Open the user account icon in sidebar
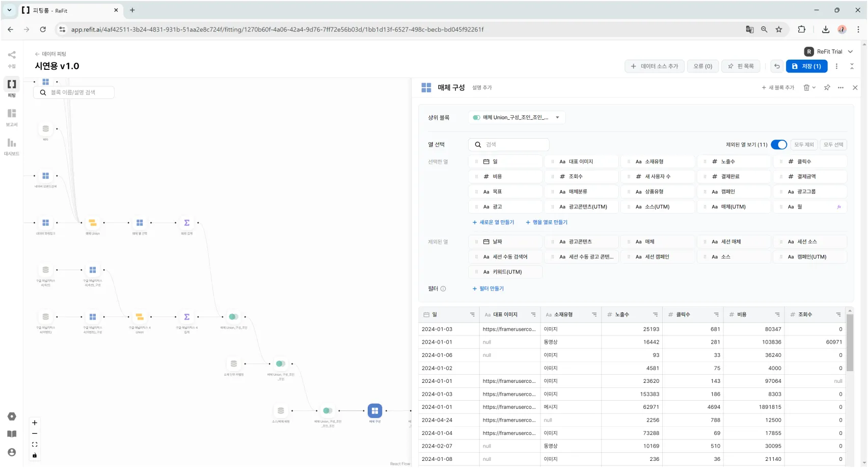Image resolution: width=868 pixels, height=468 pixels. click(12, 452)
